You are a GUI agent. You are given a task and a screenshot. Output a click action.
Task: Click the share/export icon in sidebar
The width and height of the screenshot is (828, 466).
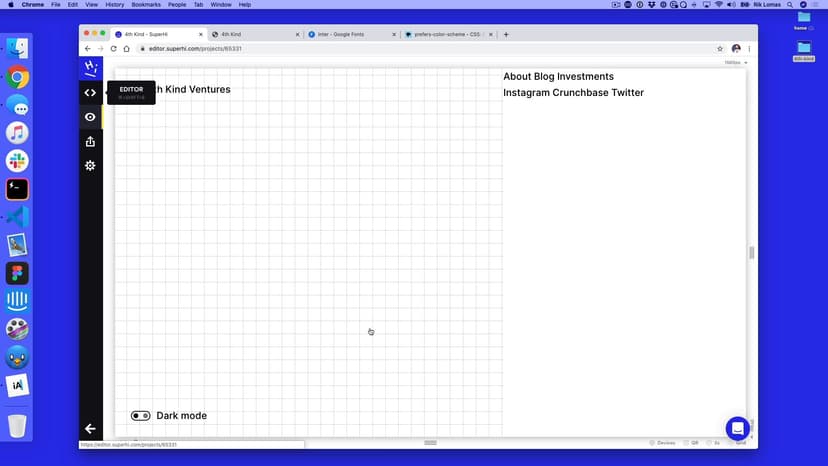coord(90,141)
